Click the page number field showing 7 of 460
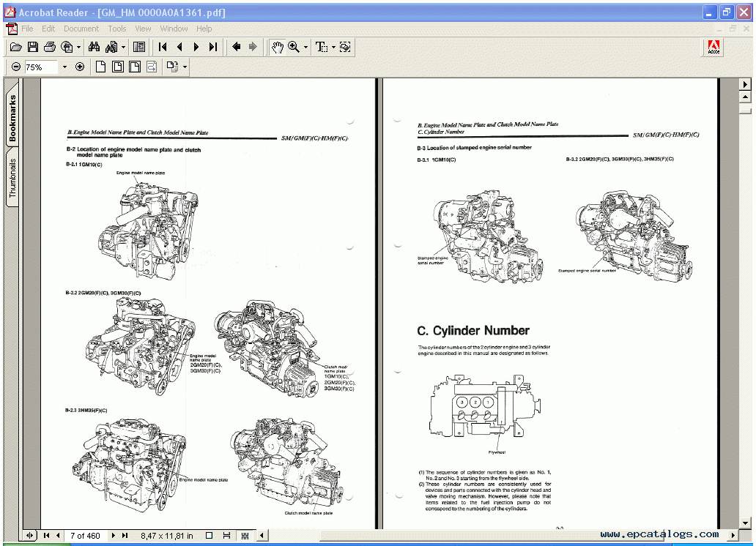Image resolution: width=756 pixels, height=546 pixels. coord(85,536)
